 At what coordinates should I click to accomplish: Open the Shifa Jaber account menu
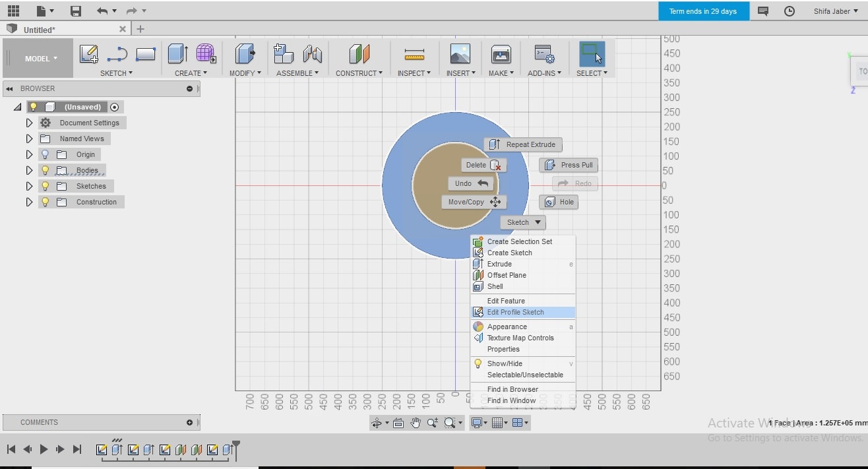pos(835,11)
